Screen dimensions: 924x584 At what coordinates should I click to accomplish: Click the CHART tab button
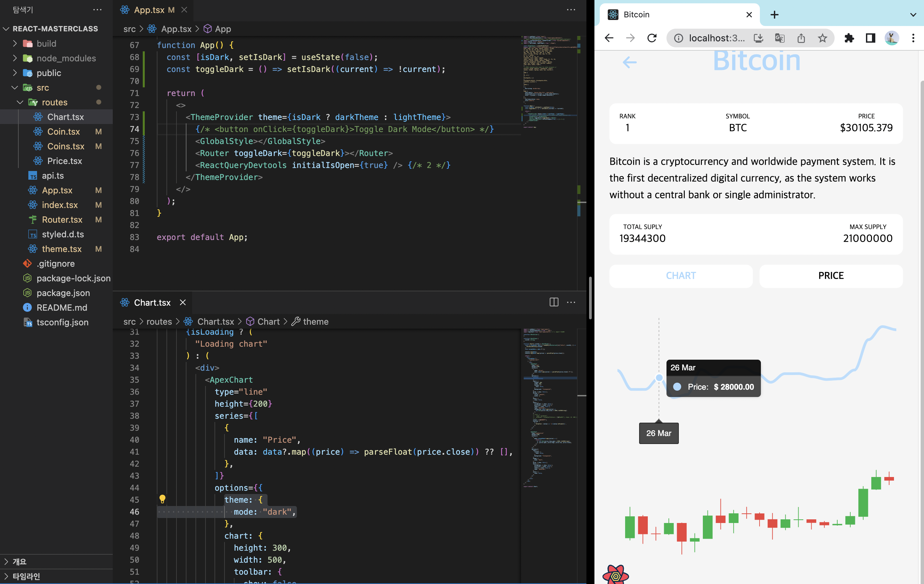[x=681, y=276]
